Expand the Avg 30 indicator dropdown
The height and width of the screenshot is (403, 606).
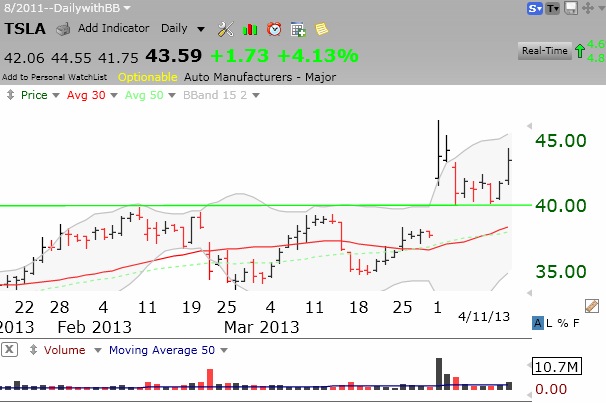(x=114, y=95)
